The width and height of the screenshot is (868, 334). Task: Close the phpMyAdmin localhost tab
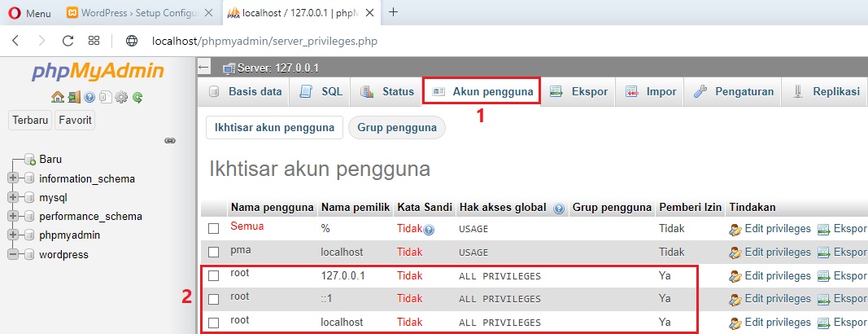click(370, 13)
